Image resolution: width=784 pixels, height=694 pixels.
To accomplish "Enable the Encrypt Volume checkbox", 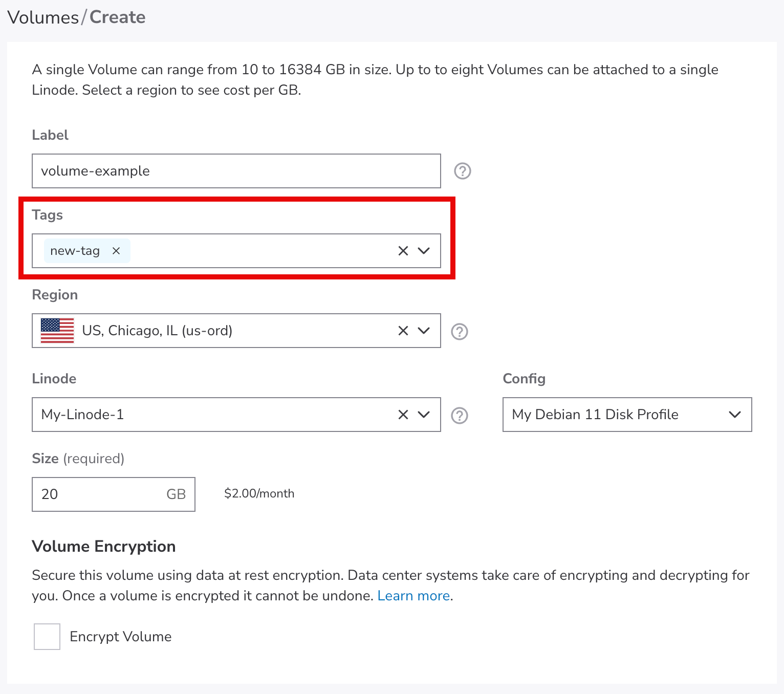I will click(47, 637).
